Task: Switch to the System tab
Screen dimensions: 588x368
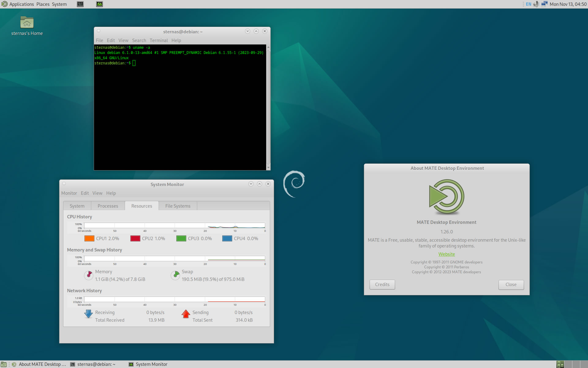Action: [x=77, y=206]
